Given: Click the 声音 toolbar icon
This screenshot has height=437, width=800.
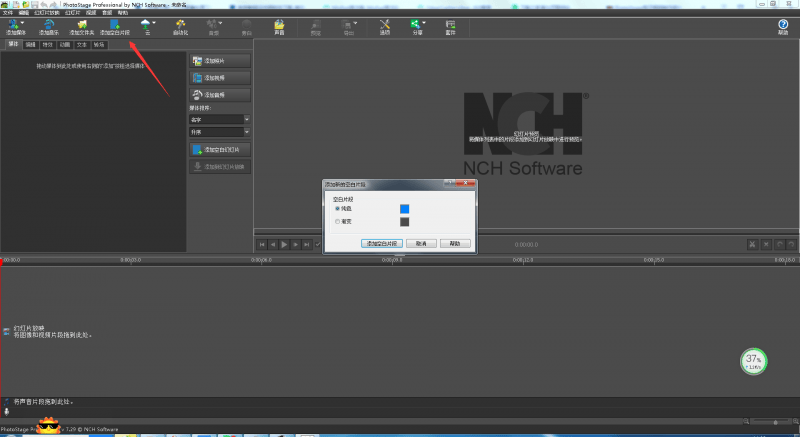Looking at the screenshot, I should 279,26.
